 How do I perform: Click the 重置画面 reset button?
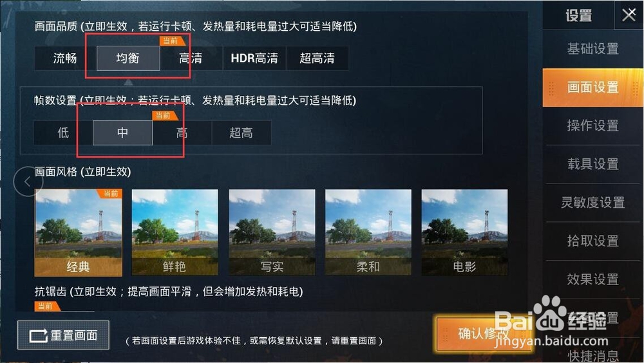pos(63,335)
